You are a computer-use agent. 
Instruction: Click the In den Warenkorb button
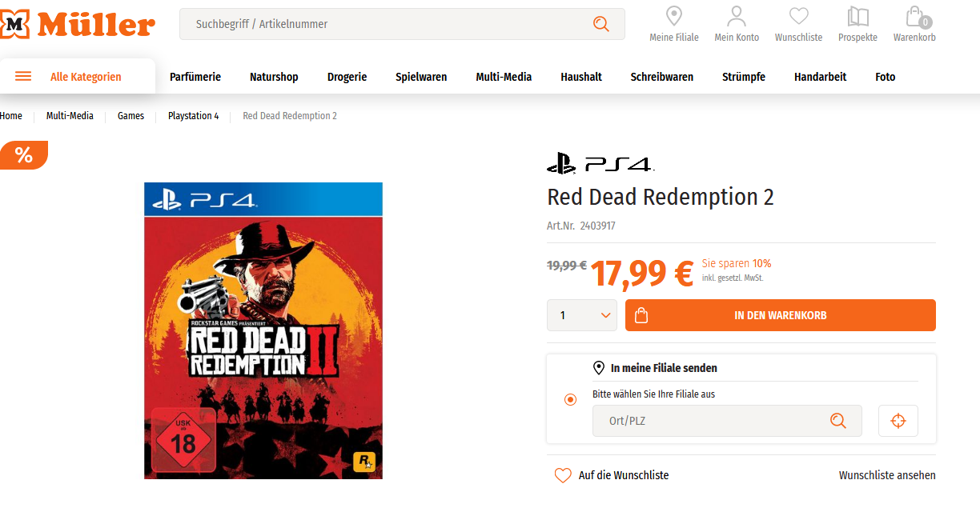780,315
